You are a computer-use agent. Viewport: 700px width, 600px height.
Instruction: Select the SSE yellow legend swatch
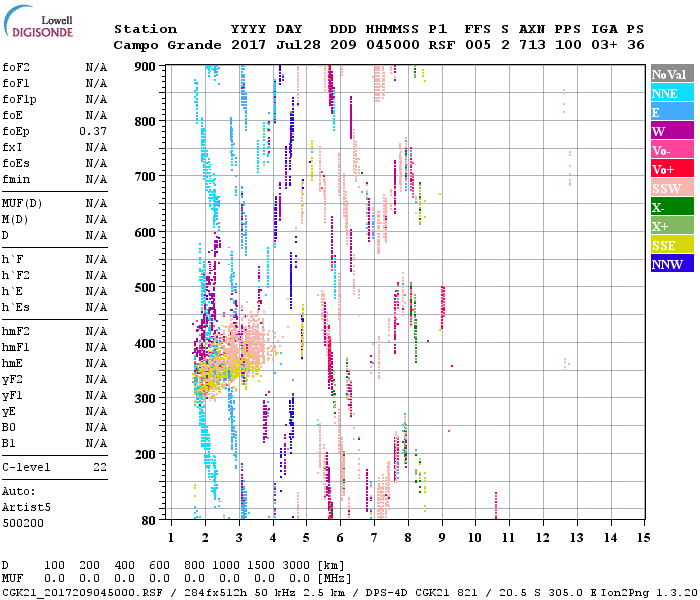(671, 245)
